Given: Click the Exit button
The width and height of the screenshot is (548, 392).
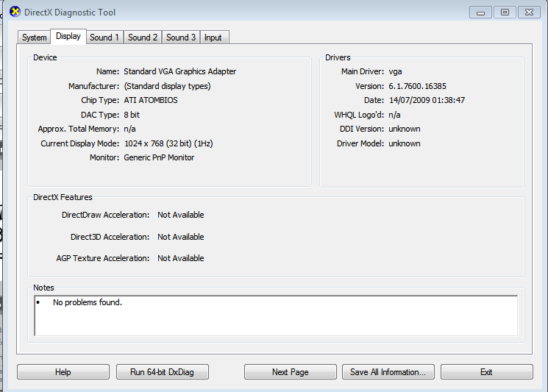Looking at the screenshot, I should coord(486,372).
